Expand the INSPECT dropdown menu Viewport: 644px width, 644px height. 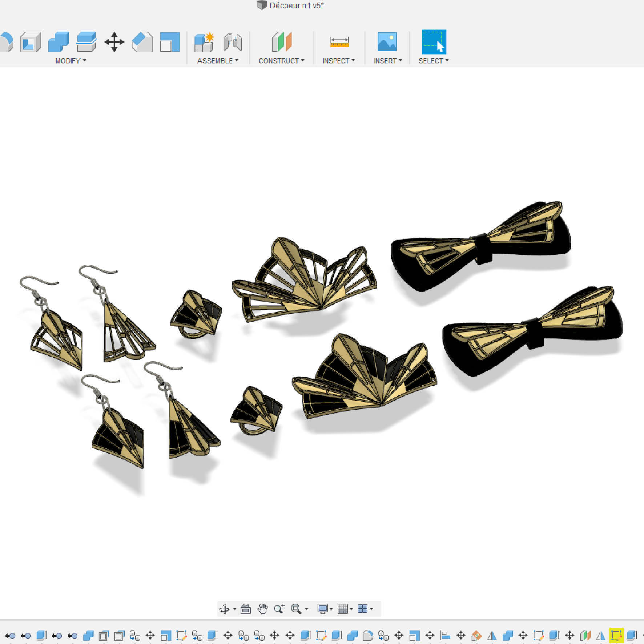[x=339, y=61]
